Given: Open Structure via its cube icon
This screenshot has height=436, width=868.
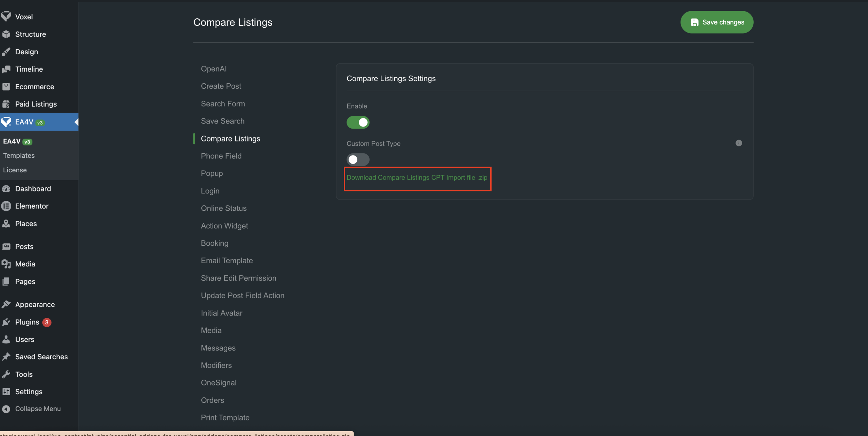Looking at the screenshot, I should 6,34.
